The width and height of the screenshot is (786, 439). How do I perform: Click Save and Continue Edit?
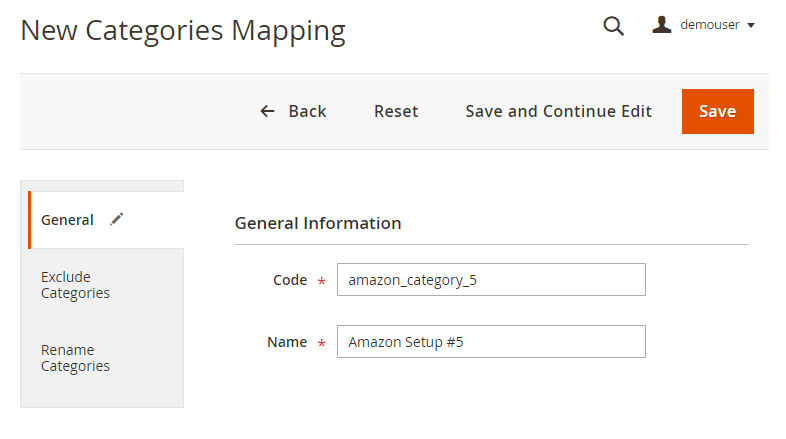point(558,111)
